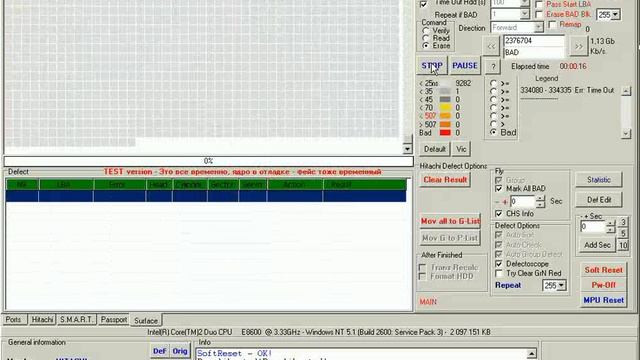Click the 3 sector preset button
This screenshot has width=640, height=360.
(623, 222)
